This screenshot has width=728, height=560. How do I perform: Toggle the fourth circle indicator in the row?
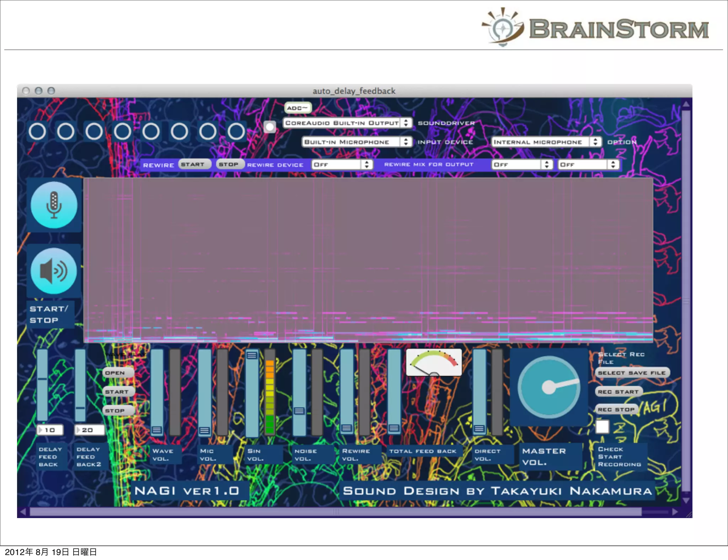tap(123, 131)
